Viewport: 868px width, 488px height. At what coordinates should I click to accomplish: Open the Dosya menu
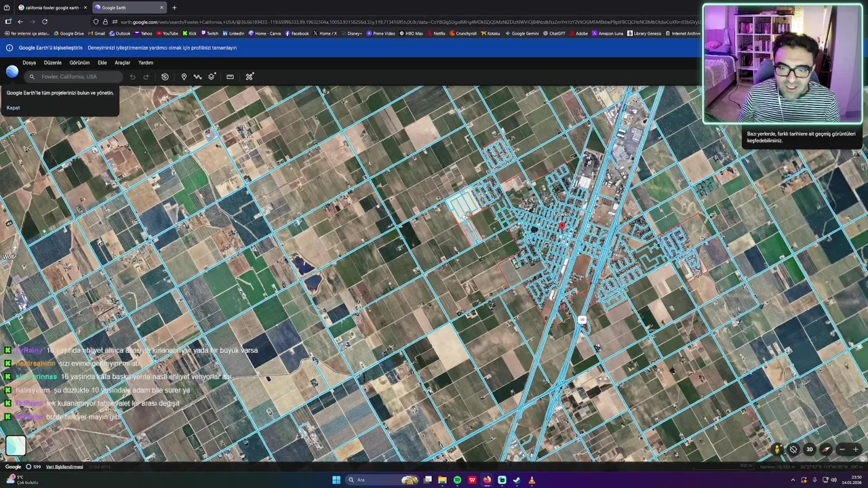coord(29,62)
